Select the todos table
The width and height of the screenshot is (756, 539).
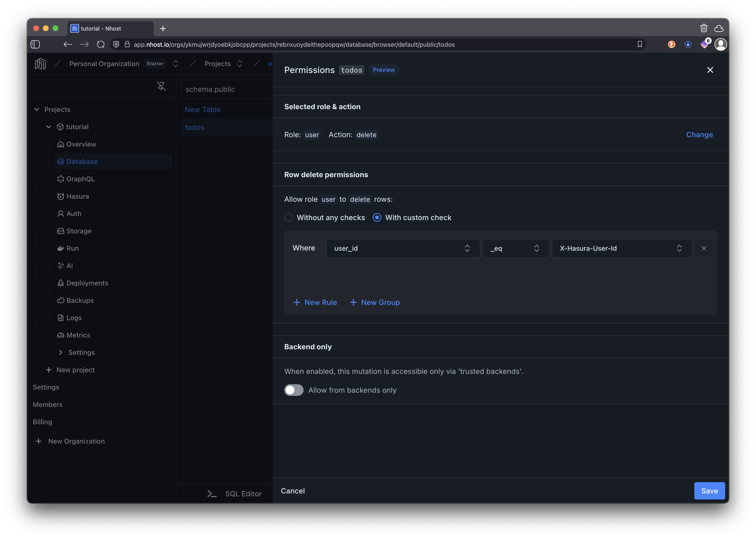(x=194, y=127)
